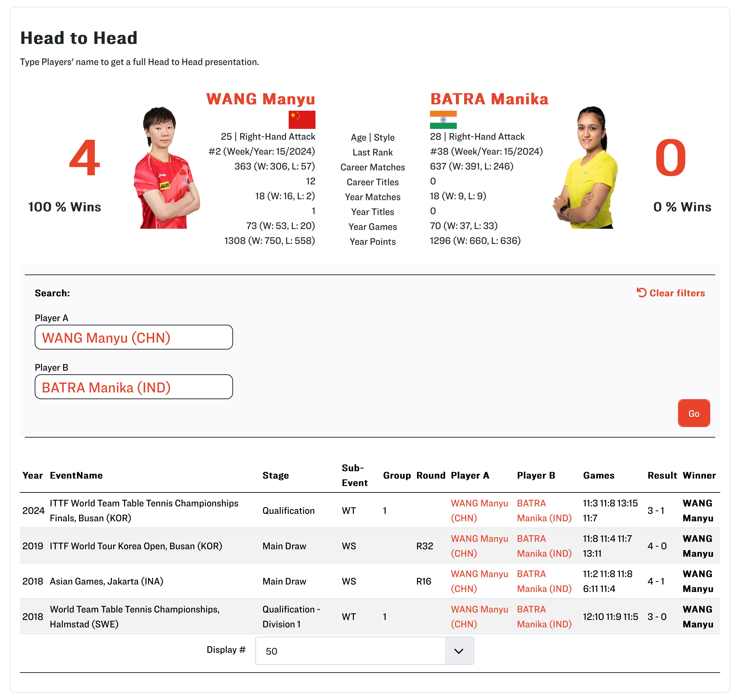Click the Go button to run search
Viewport: 740px width, 700px height.
[x=694, y=413]
